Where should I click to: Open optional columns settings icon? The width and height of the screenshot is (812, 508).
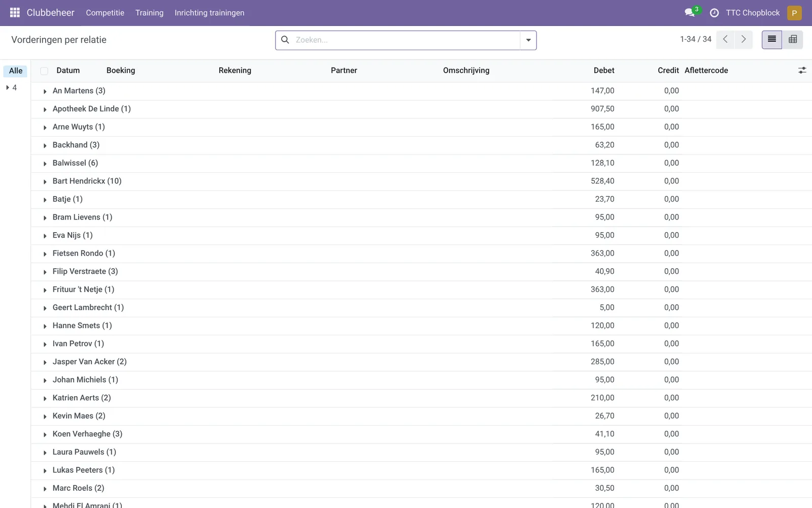(x=802, y=71)
